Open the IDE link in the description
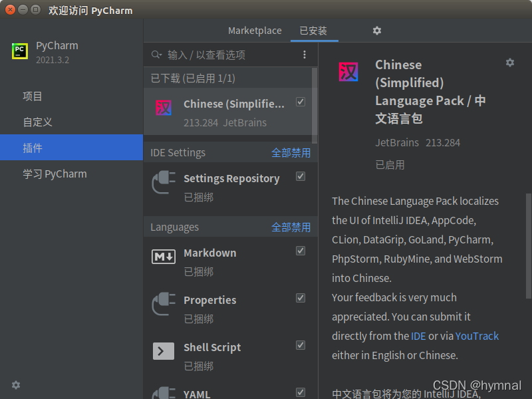 coord(418,336)
